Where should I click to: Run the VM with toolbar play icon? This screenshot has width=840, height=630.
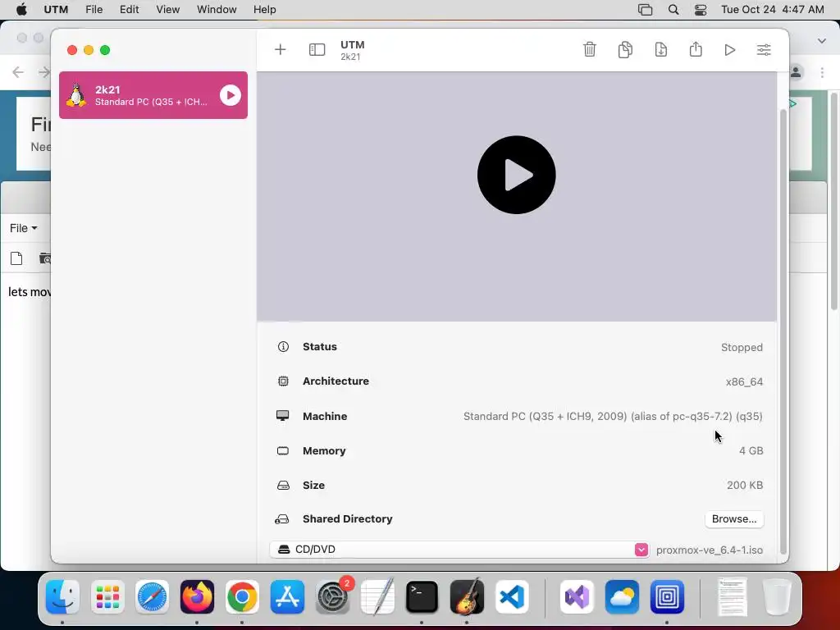[729, 50]
